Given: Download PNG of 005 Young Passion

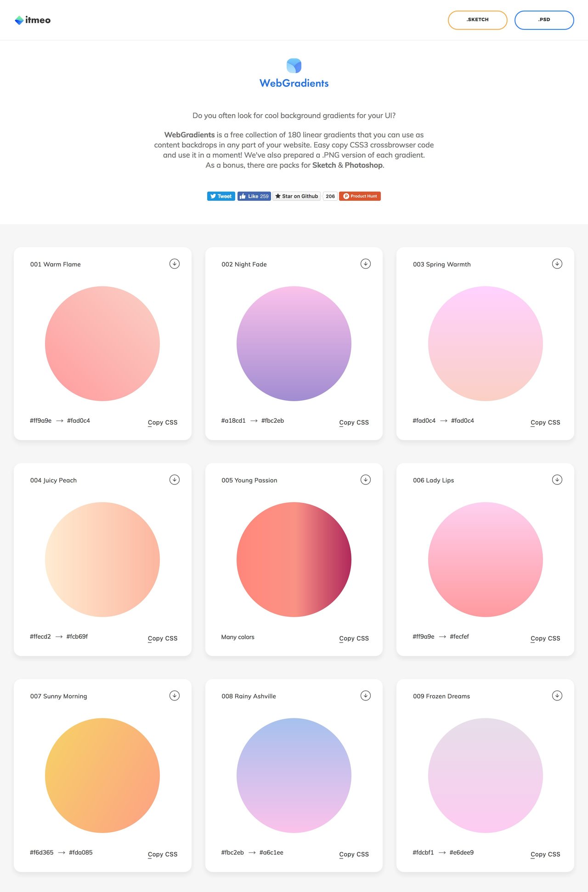Looking at the screenshot, I should pyautogui.click(x=366, y=480).
